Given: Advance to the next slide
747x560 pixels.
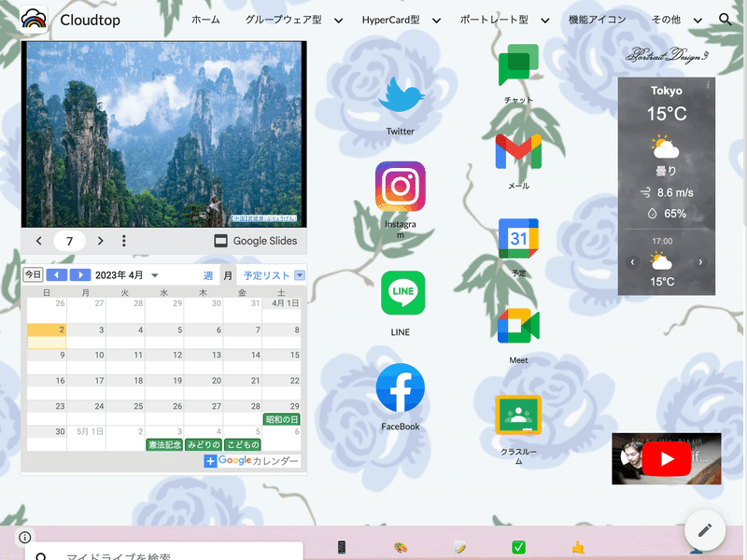Looking at the screenshot, I should click(100, 241).
